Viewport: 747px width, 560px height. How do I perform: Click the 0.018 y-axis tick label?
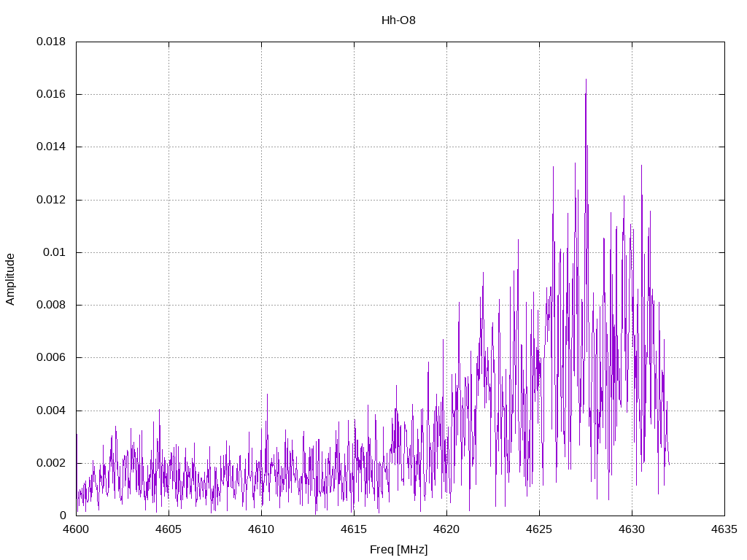51,42
